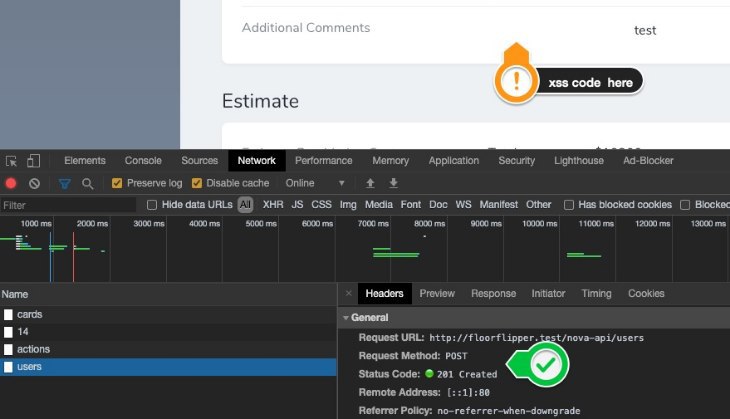Screen dimensions: 730x419
Task: Filter requests by All types
Action: coord(245,205)
